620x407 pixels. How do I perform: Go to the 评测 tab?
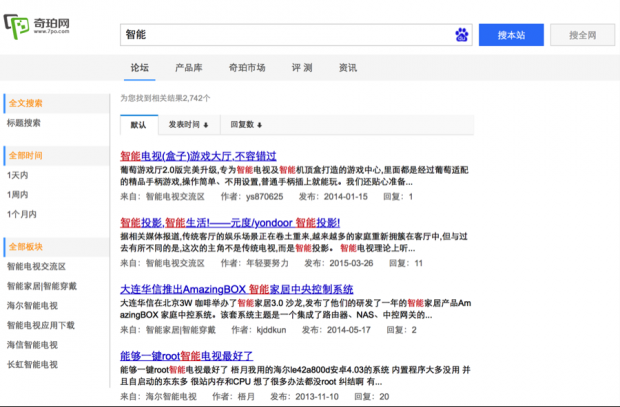point(302,68)
